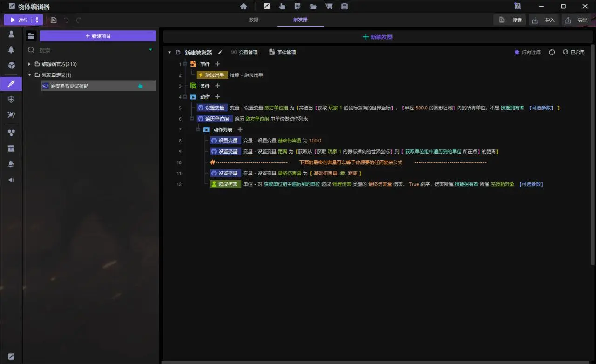This screenshot has width=596, height=364.
Task: Open the search filter dropdown arrow
Action: [150, 50]
